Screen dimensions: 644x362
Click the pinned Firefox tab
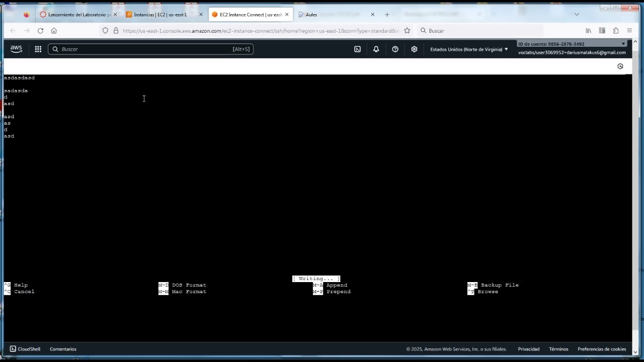click(x=26, y=15)
